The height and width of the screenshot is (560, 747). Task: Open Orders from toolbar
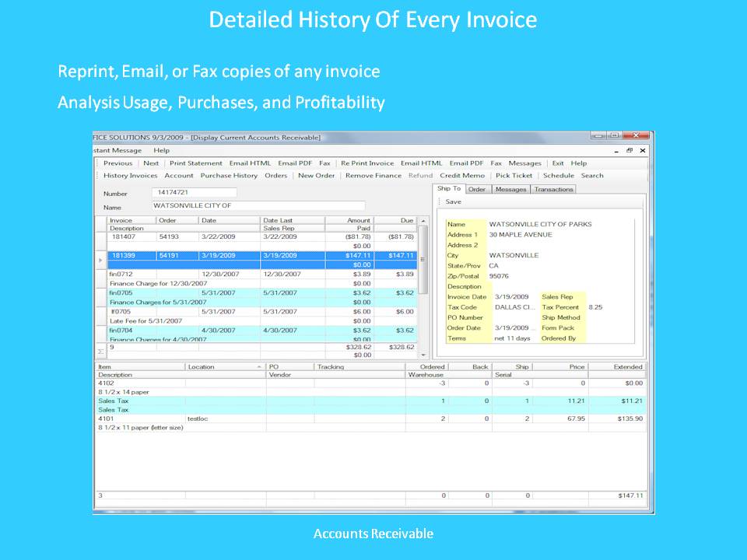tap(275, 175)
